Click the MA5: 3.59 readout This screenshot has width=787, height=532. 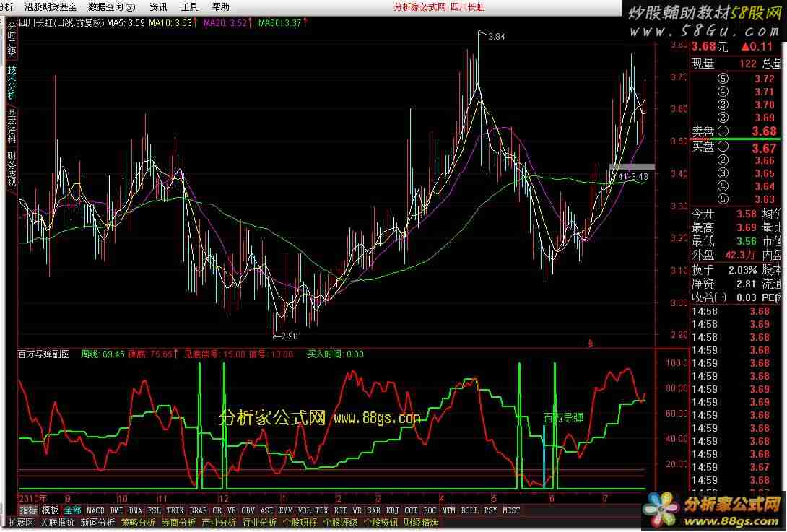point(126,22)
